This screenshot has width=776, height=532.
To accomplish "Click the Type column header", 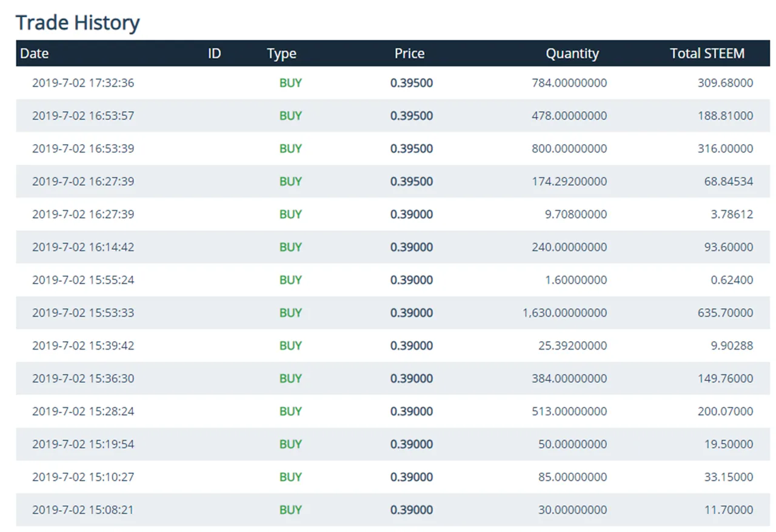I will [281, 53].
